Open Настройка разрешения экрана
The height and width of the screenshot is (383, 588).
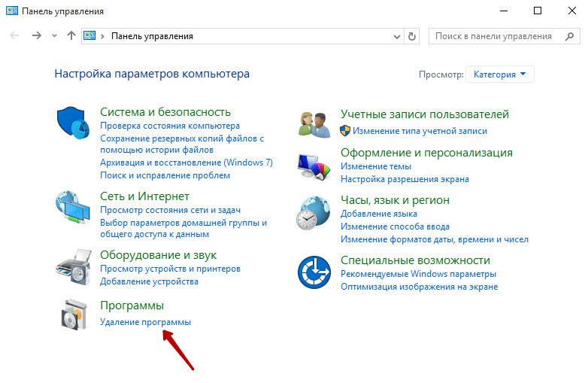(405, 179)
